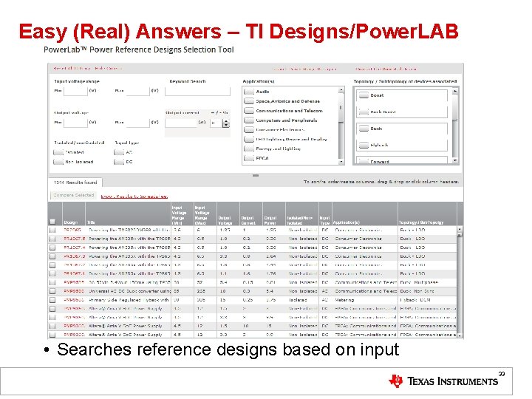Enable Communications and Telecom application filter
532x399 pixels.
pos(249,111)
